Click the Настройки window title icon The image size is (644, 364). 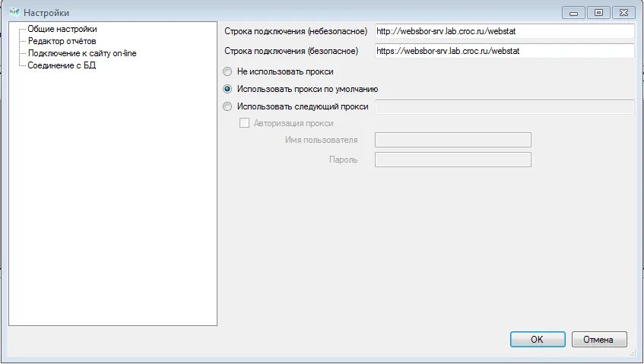(x=14, y=12)
